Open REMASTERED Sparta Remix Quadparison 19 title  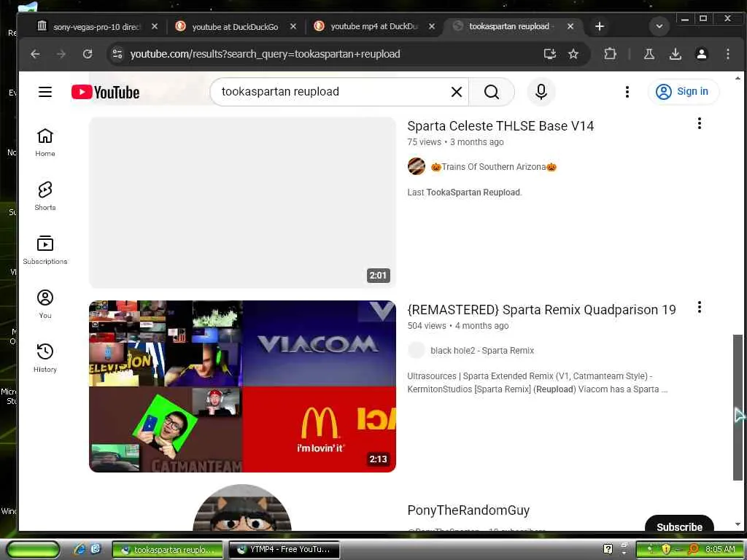click(x=541, y=309)
